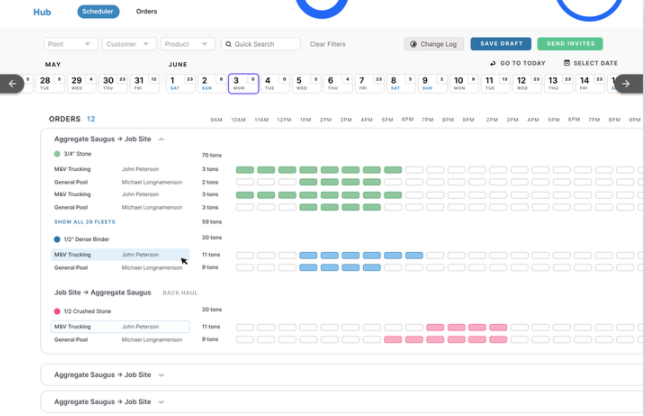Click Show All 29 Fleets
The height and width of the screenshot is (416, 645).
[85, 222]
